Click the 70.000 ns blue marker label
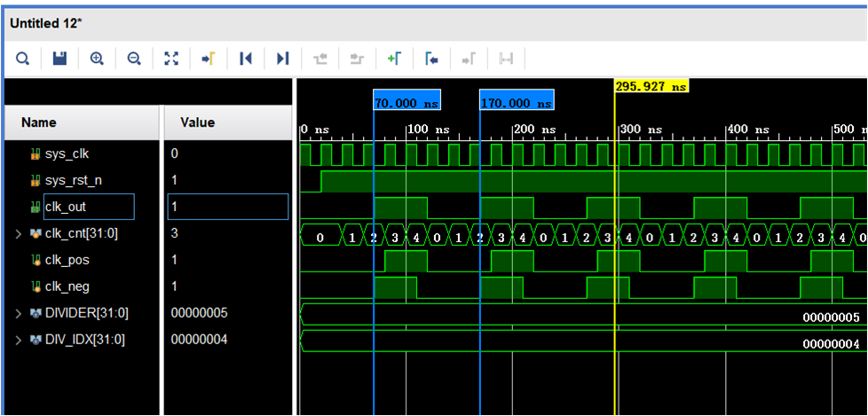This screenshot has width=868, height=416. point(407,103)
